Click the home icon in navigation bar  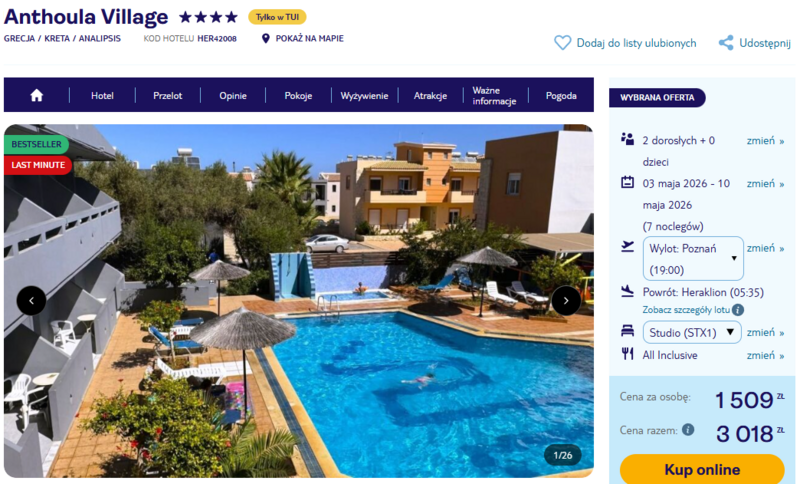pyautogui.click(x=36, y=95)
